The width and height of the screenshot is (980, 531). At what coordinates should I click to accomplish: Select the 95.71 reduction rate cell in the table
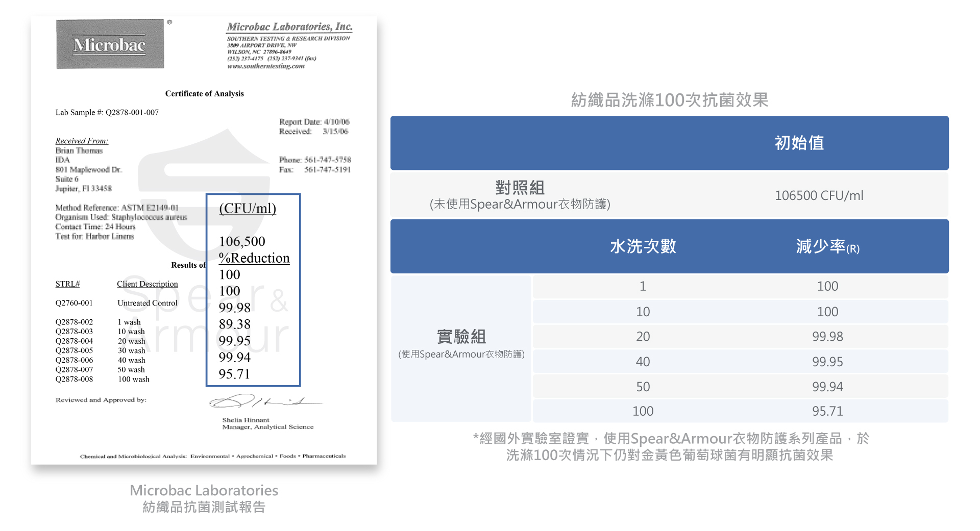tap(827, 411)
